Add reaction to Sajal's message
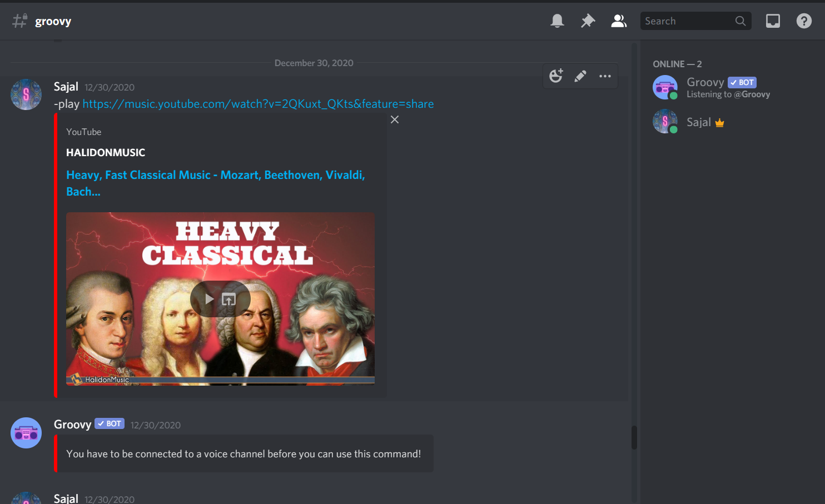This screenshot has height=504, width=825. coord(556,76)
